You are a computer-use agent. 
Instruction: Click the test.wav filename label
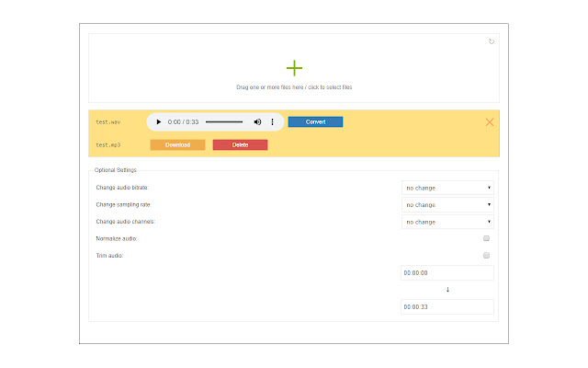pos(108,122)
